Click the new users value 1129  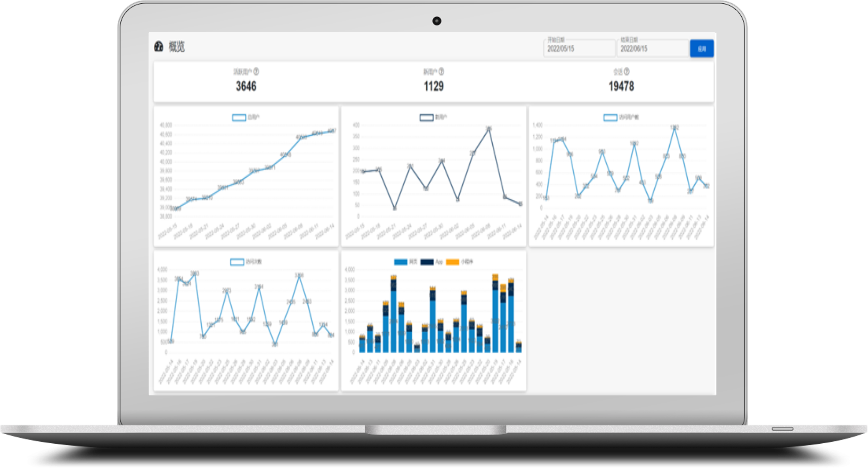tap(433, 86)
